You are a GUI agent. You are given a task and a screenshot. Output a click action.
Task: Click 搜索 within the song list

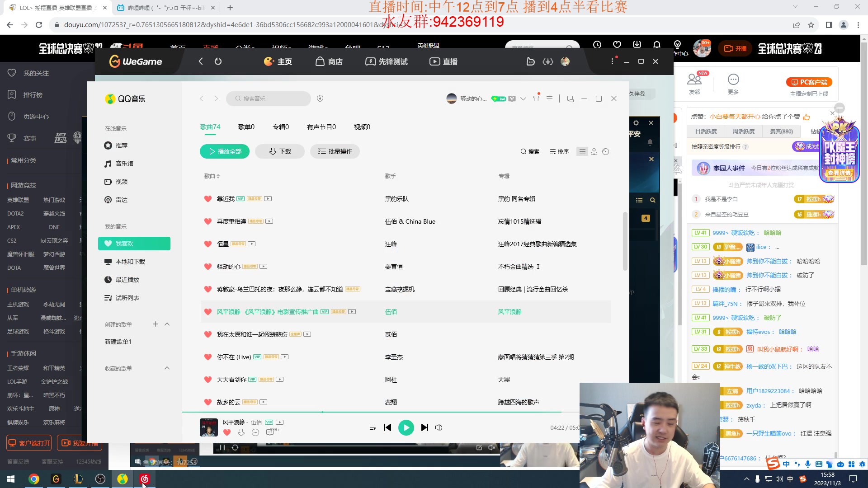click(530, 151)
